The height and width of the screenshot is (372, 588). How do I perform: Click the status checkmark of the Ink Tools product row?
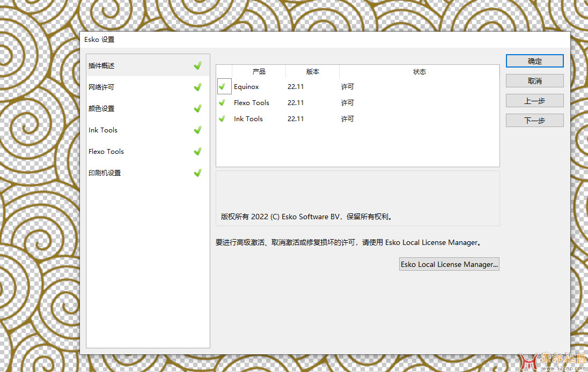pos(222,119)
